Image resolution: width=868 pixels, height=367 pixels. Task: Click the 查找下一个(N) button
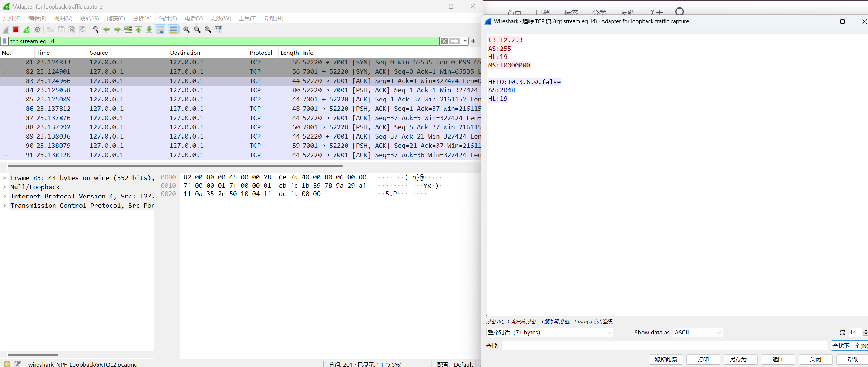pos(850,346)
